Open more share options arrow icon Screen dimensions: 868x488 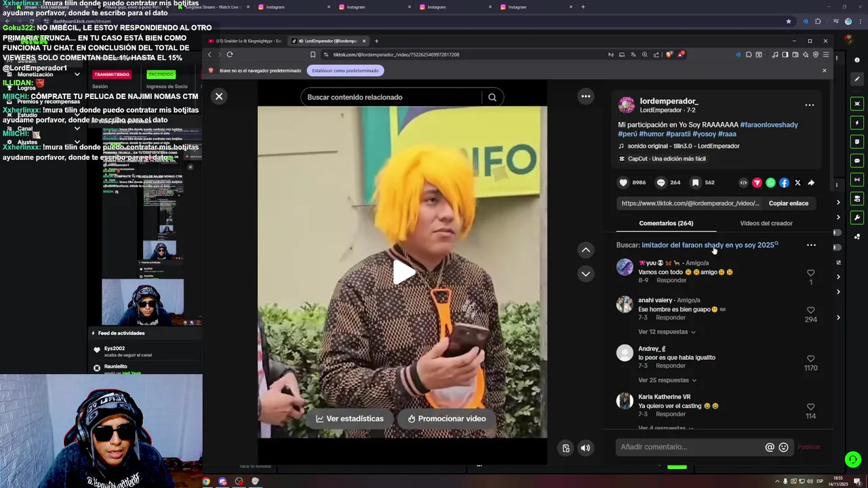click(x=811, y=182)
